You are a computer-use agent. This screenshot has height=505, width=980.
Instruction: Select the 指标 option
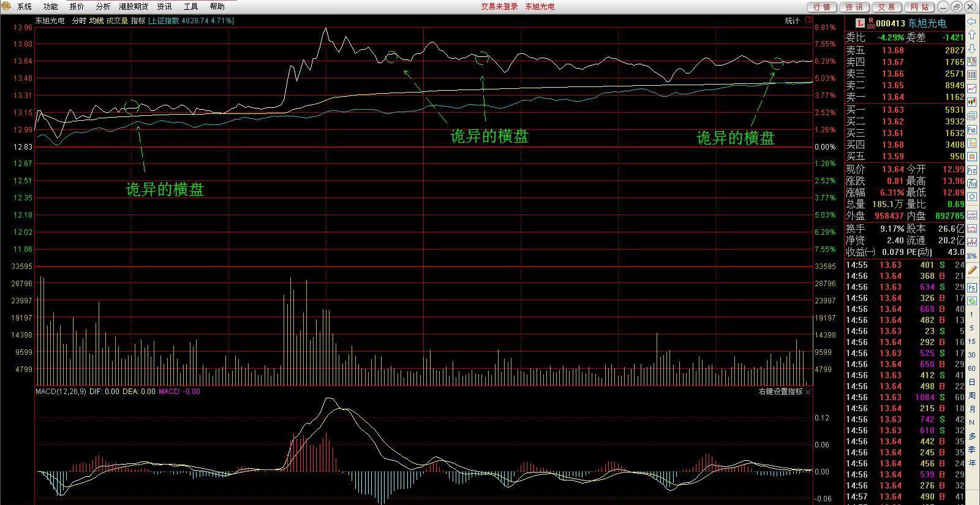138,21
